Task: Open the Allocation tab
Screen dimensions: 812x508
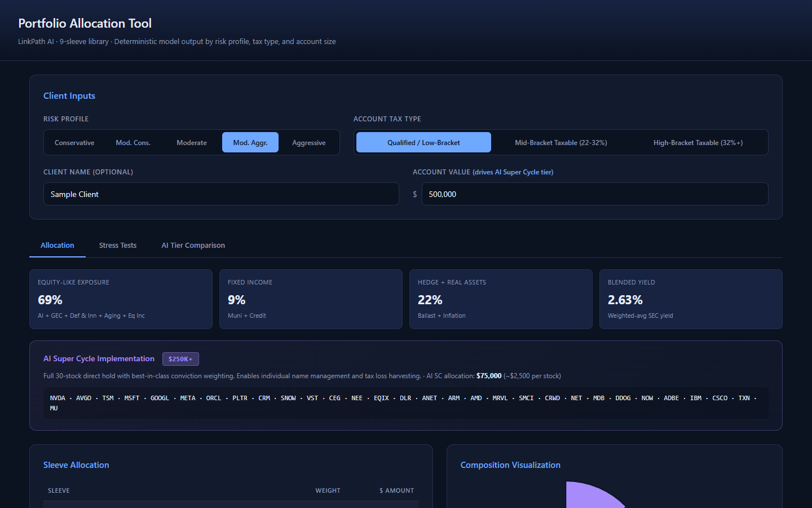Action: (58, 245)
